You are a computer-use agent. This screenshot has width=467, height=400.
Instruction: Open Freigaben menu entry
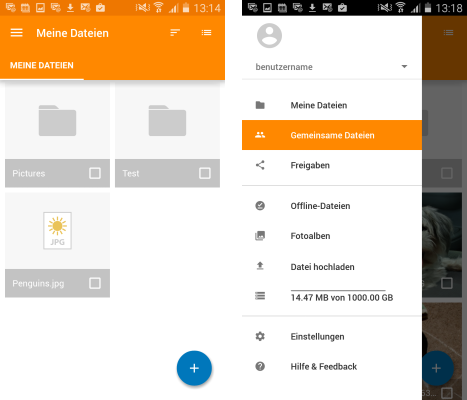point(332,165)
